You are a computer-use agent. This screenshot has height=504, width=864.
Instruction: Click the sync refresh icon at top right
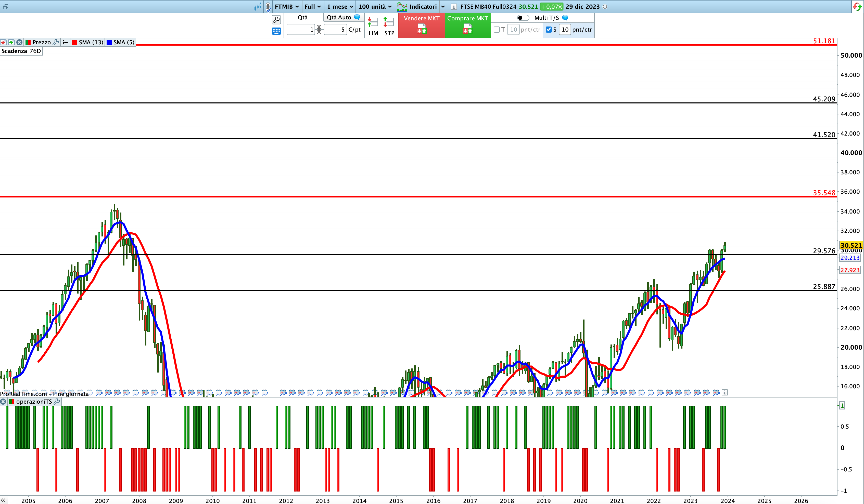point(857,7)
